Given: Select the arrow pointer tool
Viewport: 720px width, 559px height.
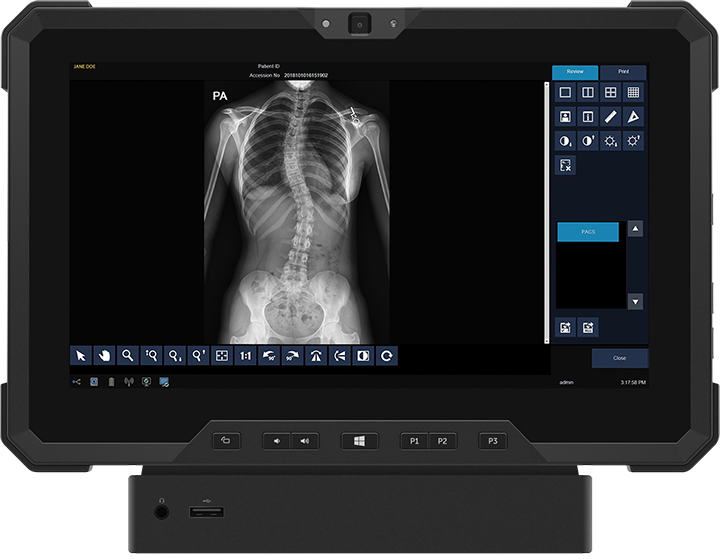Looking at the screenshot, I should (81, 355).
